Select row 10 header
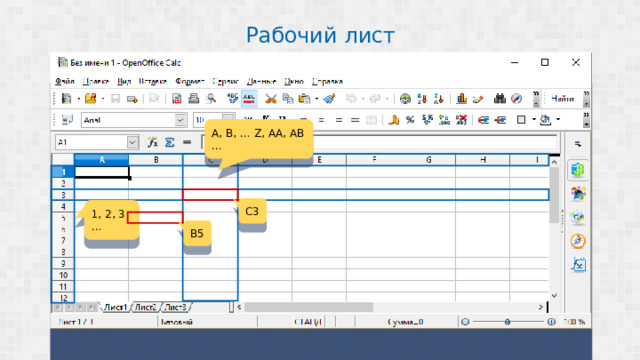 coord(63,275)
